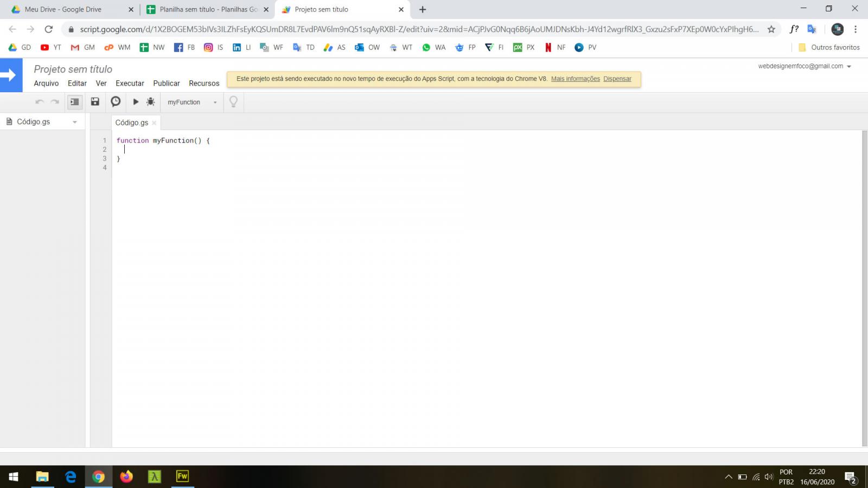Save the project with the floppy disk icon
The height and width of the screenshot is (488, 868).
pyautogui.click(x=95, y=102)
